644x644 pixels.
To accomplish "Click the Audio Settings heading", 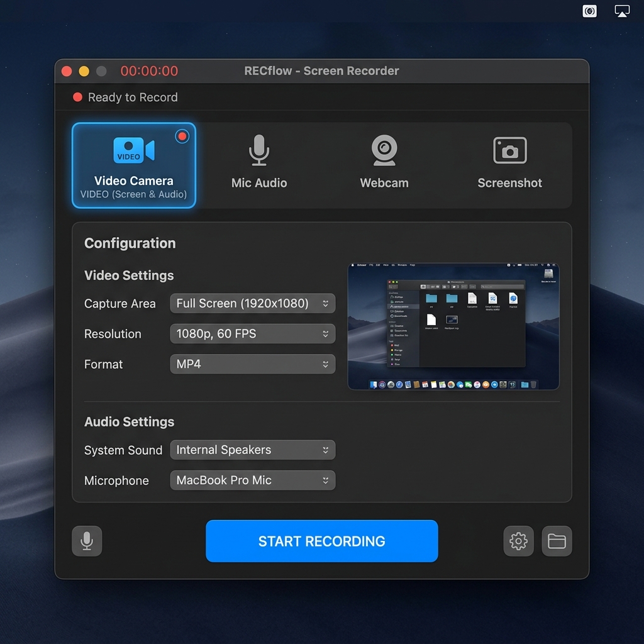I will (130, 422).
